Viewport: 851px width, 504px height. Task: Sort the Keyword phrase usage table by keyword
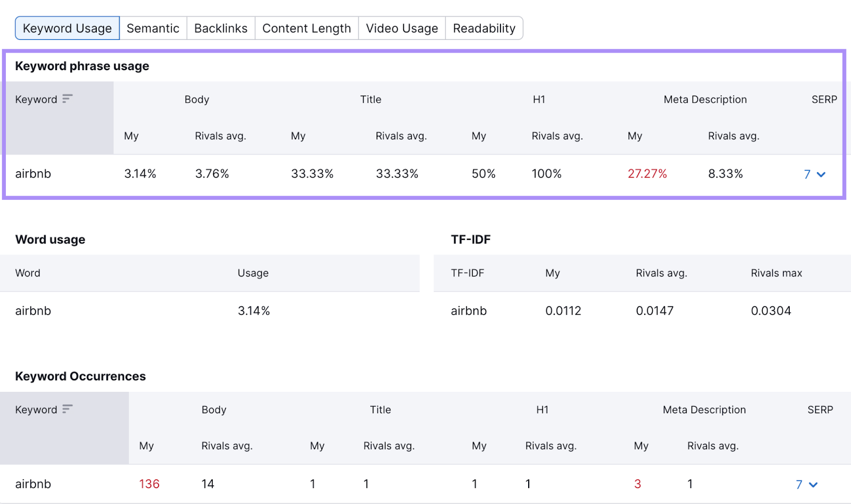coord(66,99)
